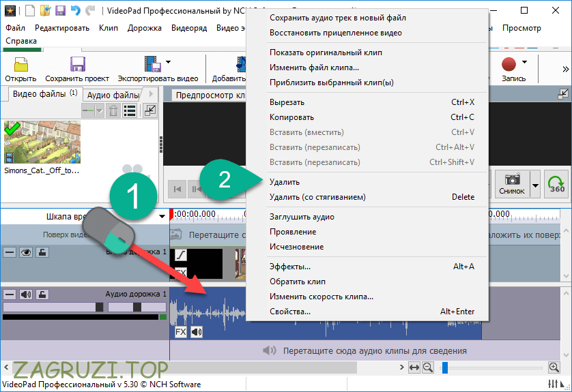Click the red Запись record icon
The image size is (572, 392).
(x=509, y=65)
